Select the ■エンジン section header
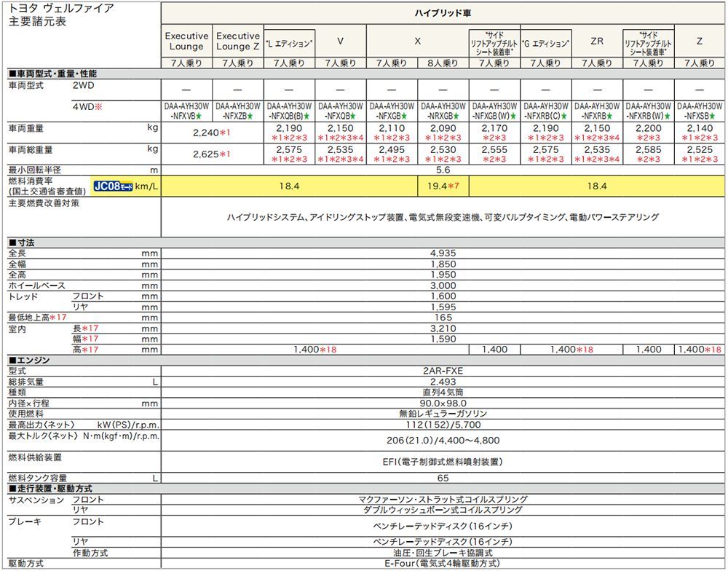The image size is (728, 571). click(29, 360)
